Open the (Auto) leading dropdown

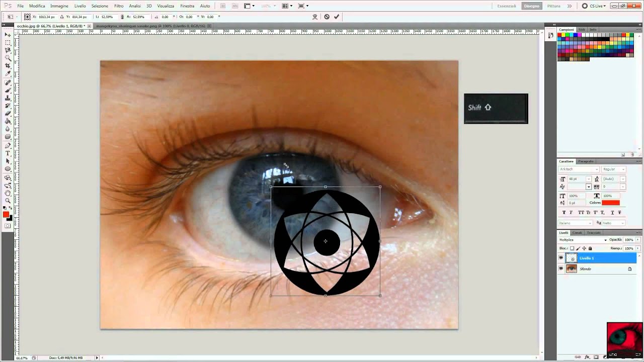coord(623,179)
